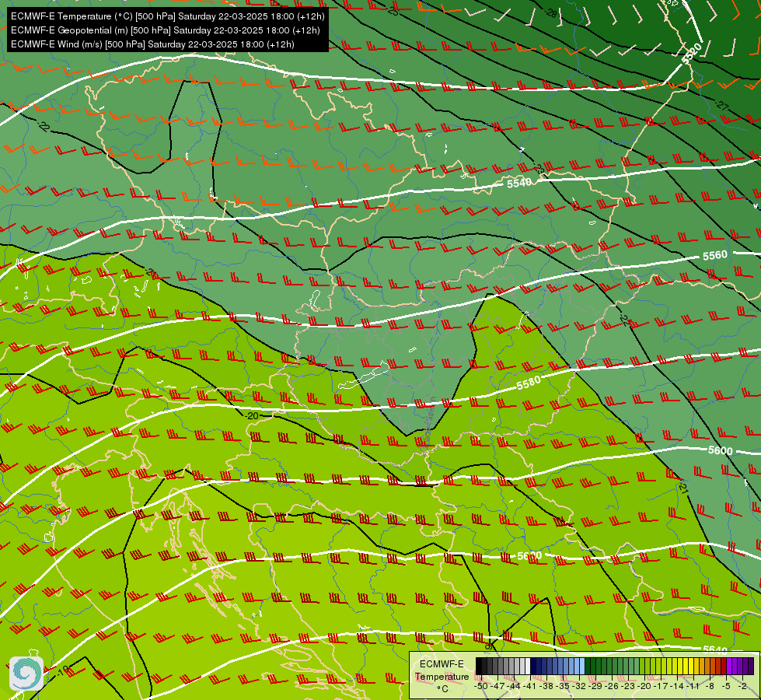This screenshot has width=761, height=700.
Task: Click the -8 legend tick label
Action: (710, 686)
